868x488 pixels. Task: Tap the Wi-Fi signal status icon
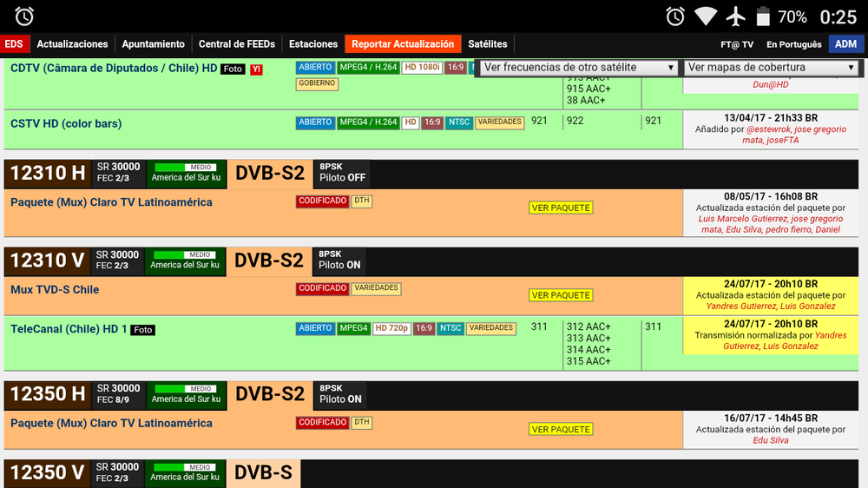706,16
